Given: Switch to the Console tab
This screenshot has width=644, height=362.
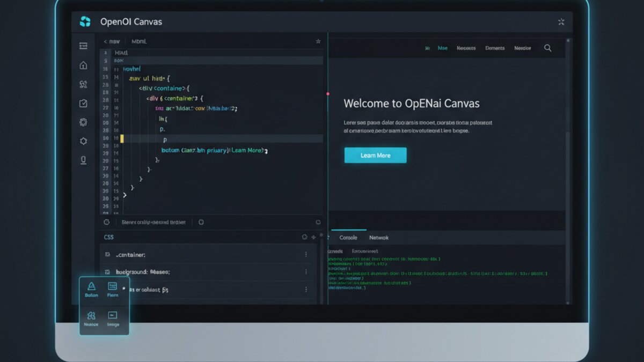Looking at the screenshot, I should 348,238.
